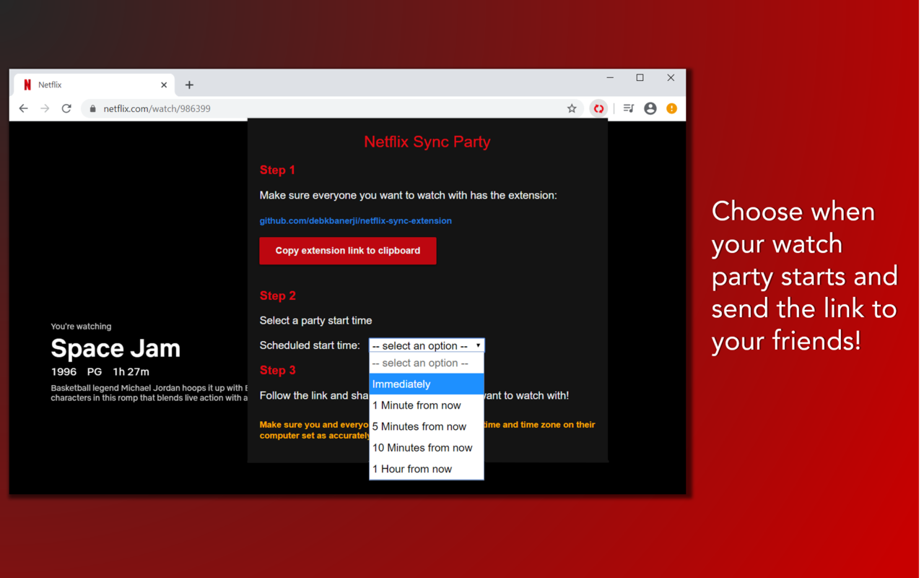Viewport: 924px width, 578px height.
Task: Open the Chrome profile avatar
Action: point(650,108)
